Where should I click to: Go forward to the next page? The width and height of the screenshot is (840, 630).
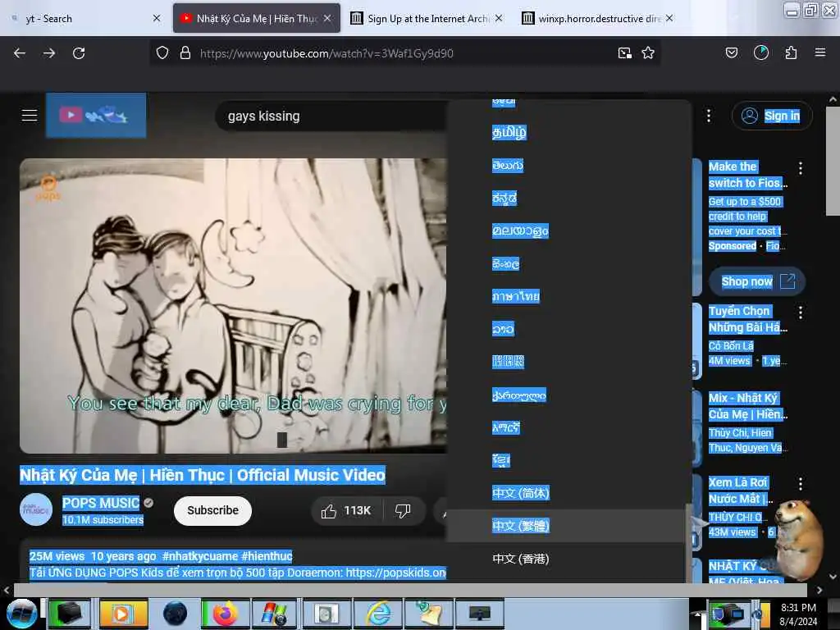[49, 53]
